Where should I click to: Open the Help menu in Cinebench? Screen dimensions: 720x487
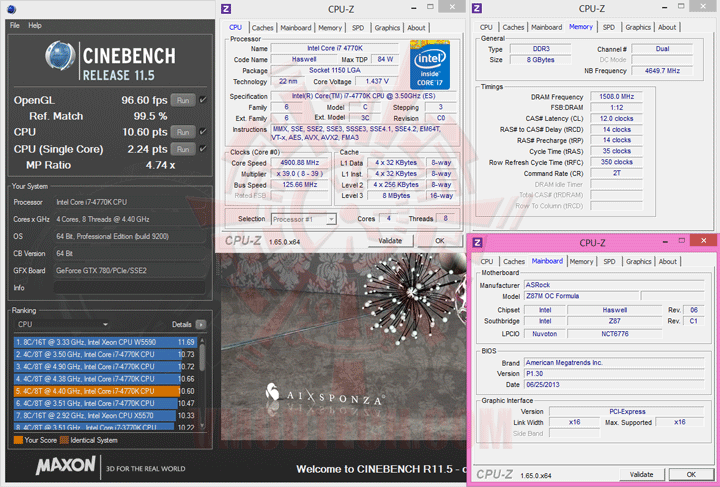35,25
